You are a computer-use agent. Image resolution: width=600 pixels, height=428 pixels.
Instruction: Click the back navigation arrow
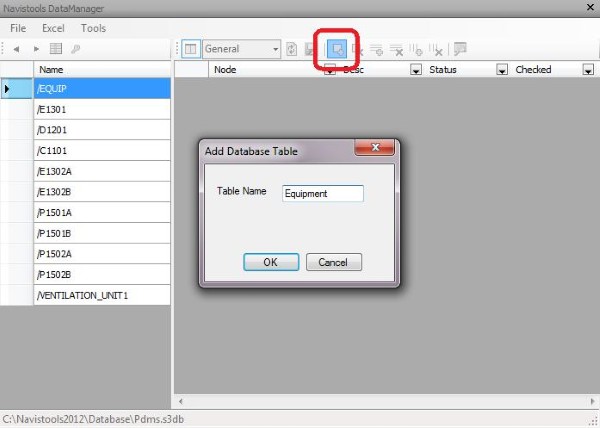[16, 49]
